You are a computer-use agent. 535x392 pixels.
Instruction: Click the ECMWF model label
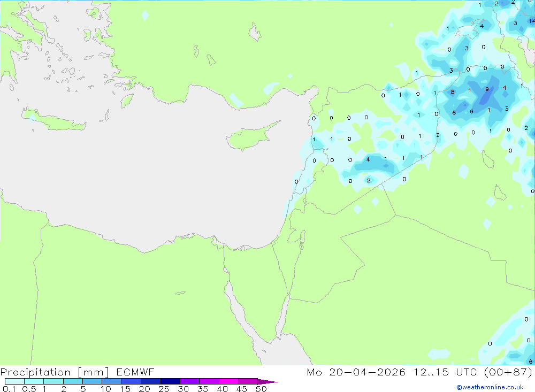135,372
